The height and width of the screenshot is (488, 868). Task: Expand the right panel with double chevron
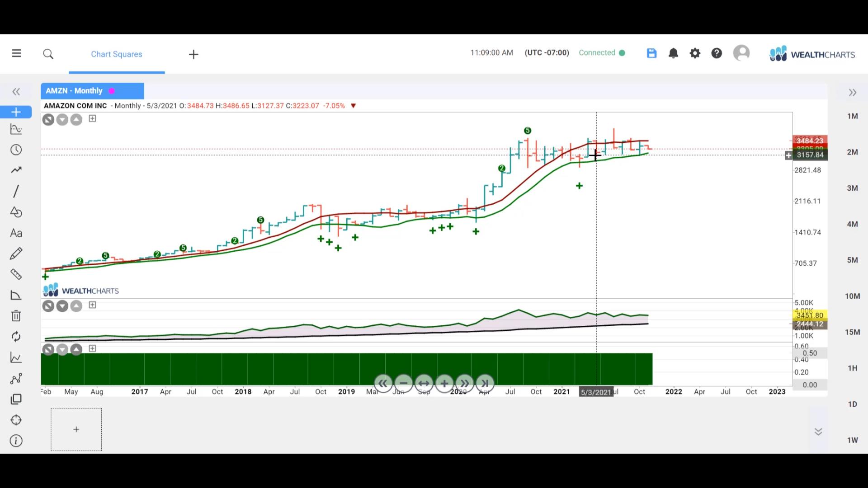point(853,93)
